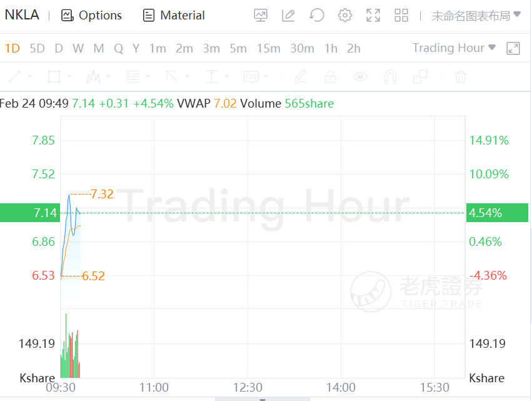Image resolution: width=532 pixels, height=401 pixels.
Task: Toggle the lock drawings icon
Action: coord(330,77)
